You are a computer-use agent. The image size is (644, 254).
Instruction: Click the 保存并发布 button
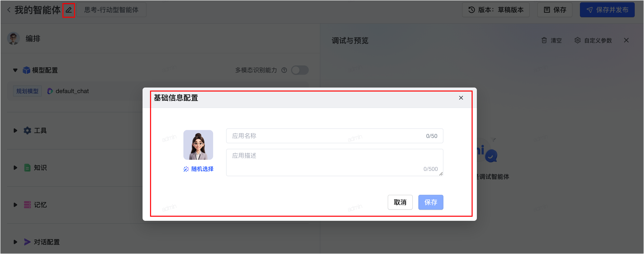tap(607, 10)
